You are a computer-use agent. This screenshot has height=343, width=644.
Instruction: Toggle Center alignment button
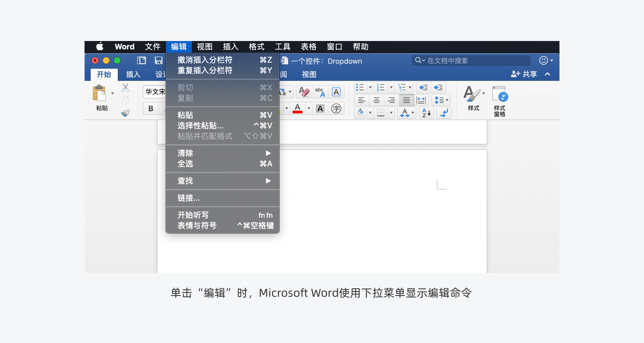[x=376, y=100]
